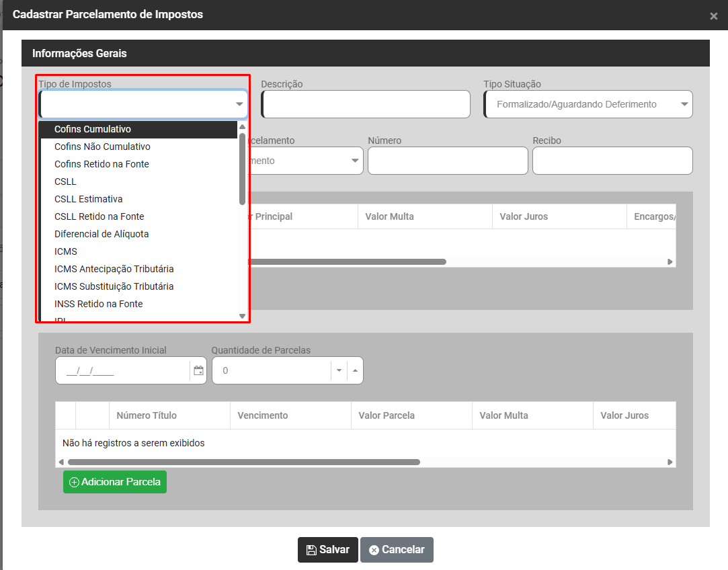
Task: Close the Cadastrar Parcelamento dialog with X
Action: pyautogui.click(x=713, y=16)
